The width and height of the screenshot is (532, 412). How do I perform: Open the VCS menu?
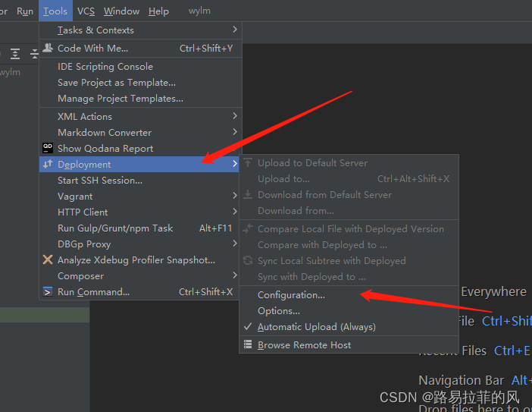pyautogui.click(x=86, y=11)
